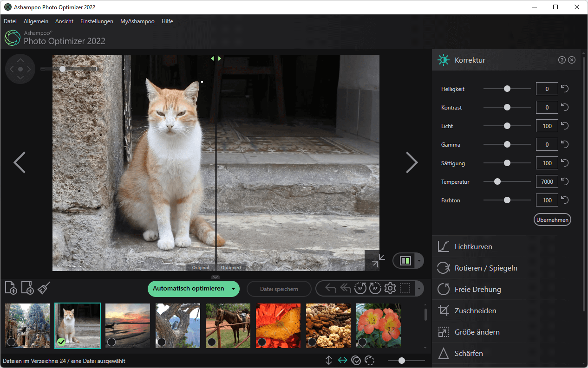Undo the last change
This screenshot has height=368, width=588.
coord(330,288)
